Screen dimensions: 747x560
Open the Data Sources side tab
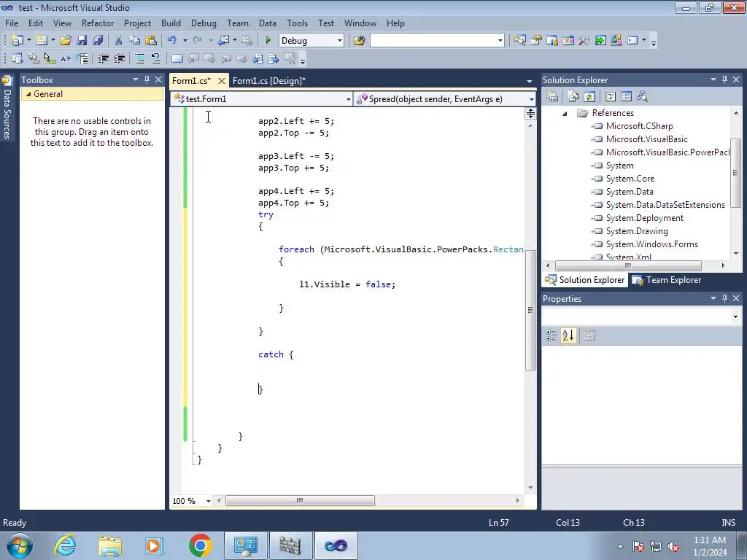[7, 108]
